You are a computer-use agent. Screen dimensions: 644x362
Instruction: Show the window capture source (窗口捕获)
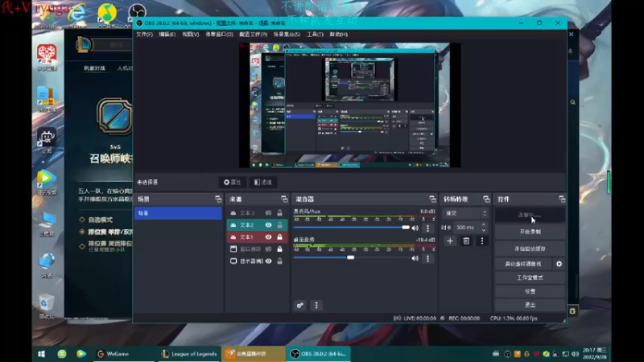click(x=268, y=249)
